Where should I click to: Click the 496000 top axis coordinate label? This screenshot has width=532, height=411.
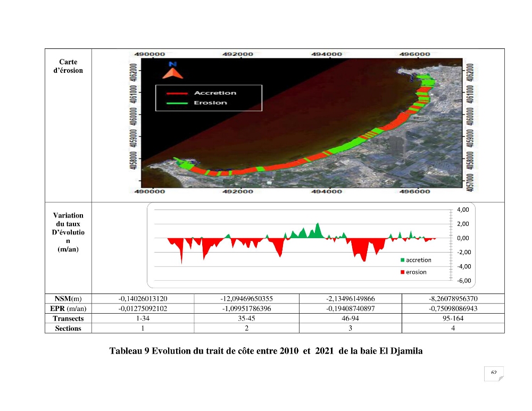click(x=414, y=54)
